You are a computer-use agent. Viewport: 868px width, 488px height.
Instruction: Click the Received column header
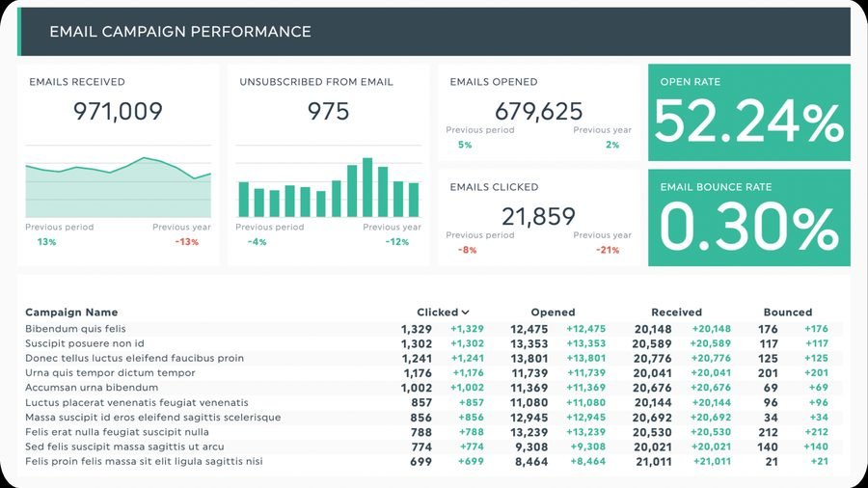676,312
